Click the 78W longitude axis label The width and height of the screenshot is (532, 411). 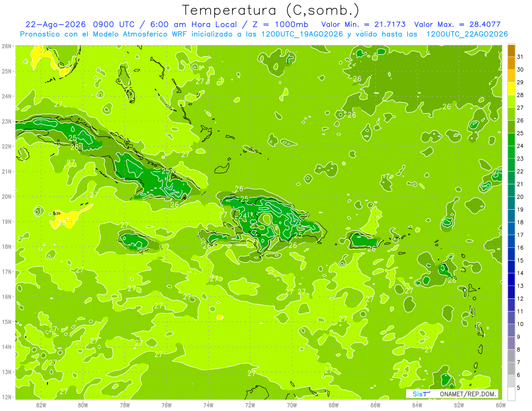pyautogui.click(x=125, y=405)
